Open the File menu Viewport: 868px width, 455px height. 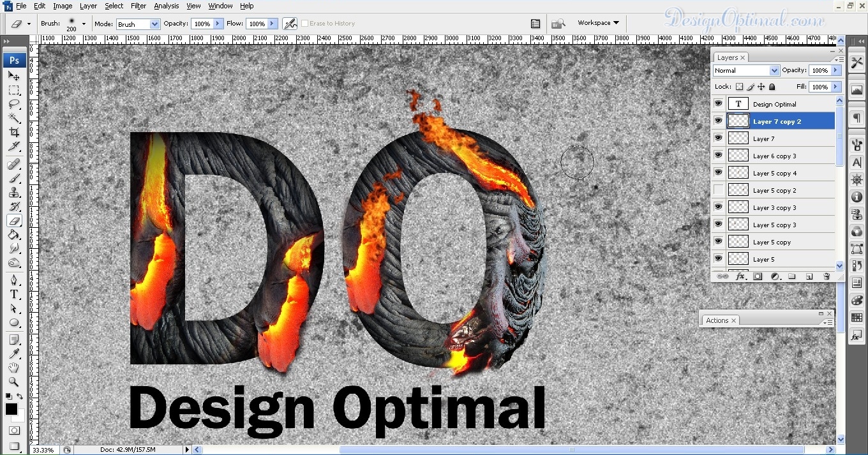point(21,6)
